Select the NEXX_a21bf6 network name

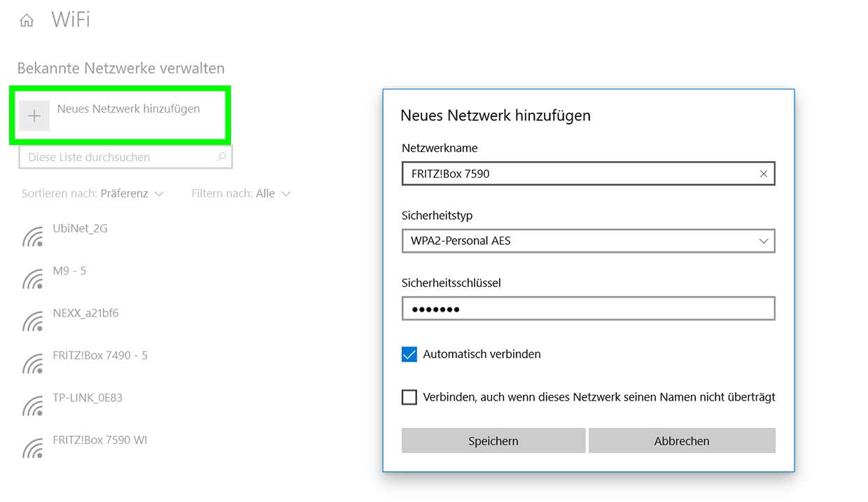click(85, 313)
